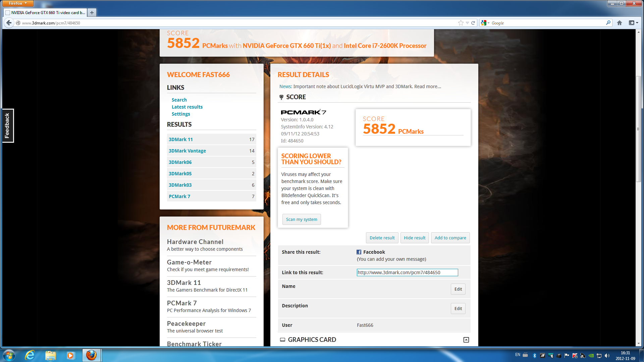Viewport: 644px width, 362px height.
Task: Click the volume speaker tray icon
Action: (607, 356)
